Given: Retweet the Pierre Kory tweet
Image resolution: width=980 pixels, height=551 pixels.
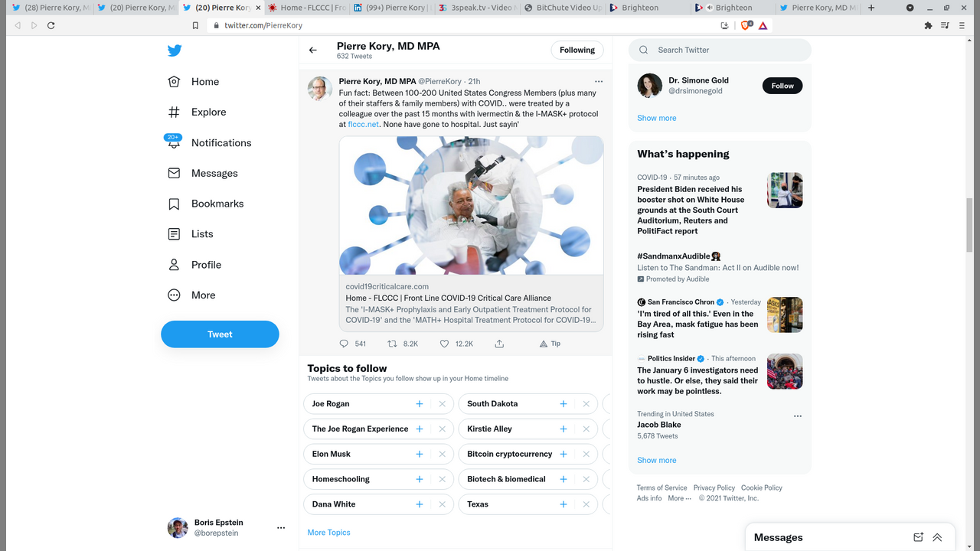Looking at the screenshot, I should tap(393, 344).
